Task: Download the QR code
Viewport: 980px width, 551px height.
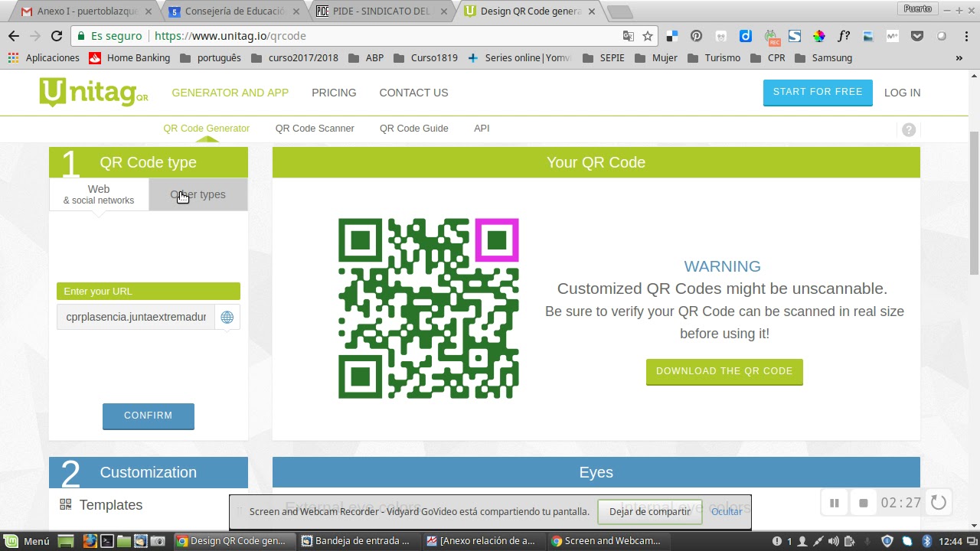Action: pos(724,371)
